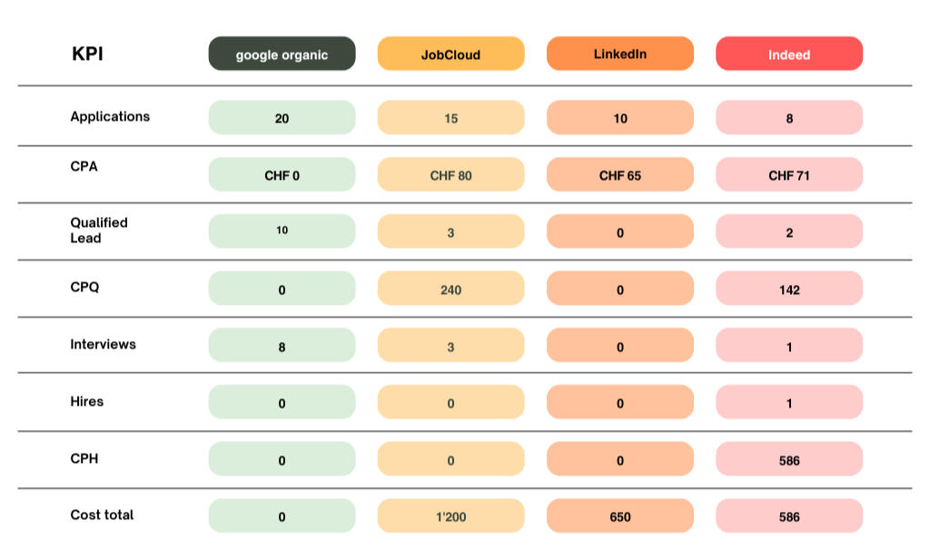Screen dimensions: 930x560
Task: Click the Cost total row label
Action: click(102, 515)
